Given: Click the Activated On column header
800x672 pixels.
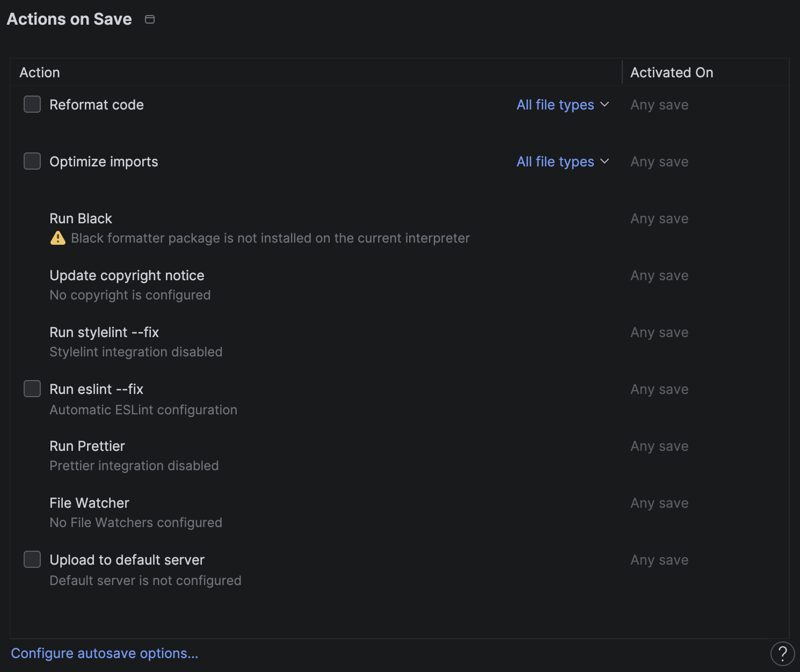Looking at the screenshot, I should coord(672,72).
